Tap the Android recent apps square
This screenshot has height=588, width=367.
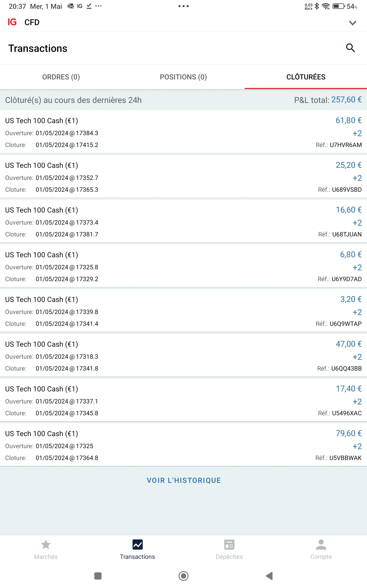coord(98,576)
